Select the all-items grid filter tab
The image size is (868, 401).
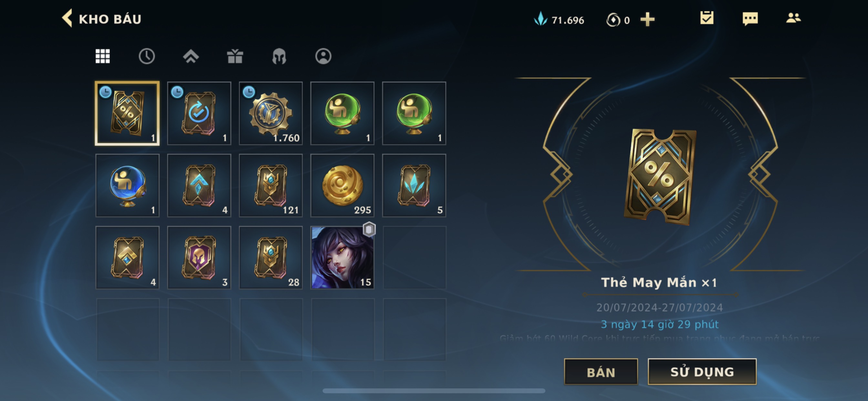[x=102, y=56]
